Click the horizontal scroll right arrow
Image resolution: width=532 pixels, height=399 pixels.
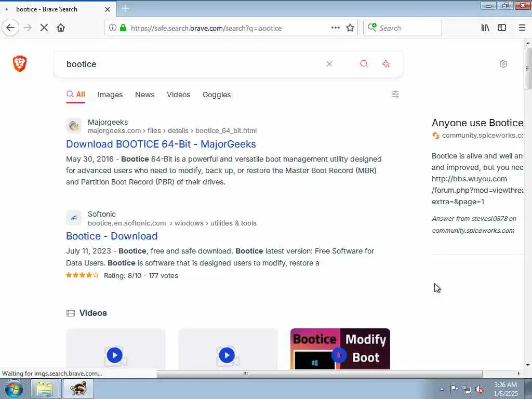tap(518, 374)
